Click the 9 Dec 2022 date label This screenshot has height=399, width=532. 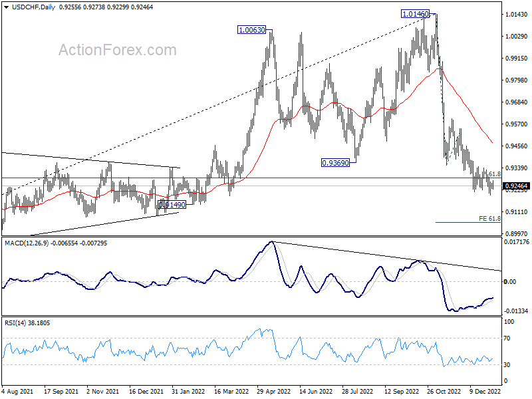485,392
